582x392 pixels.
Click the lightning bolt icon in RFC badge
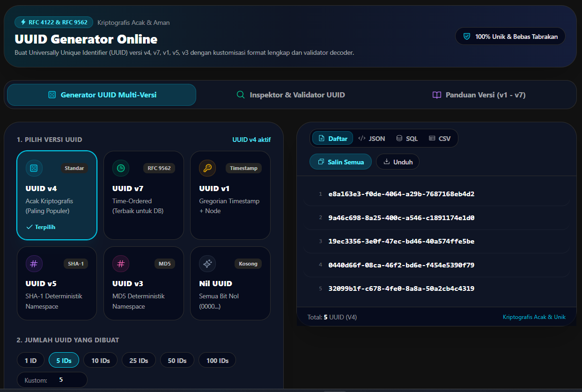[23, 22]
